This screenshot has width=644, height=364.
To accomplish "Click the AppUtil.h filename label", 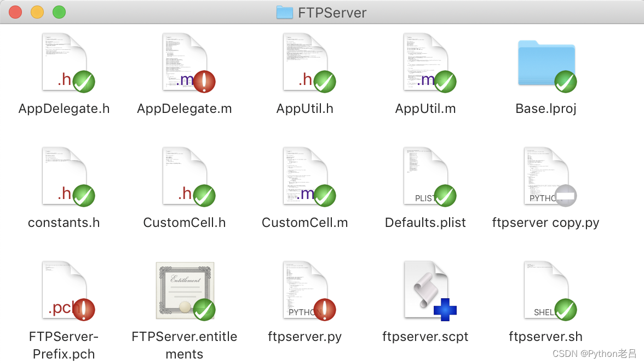I will [304, 109].
